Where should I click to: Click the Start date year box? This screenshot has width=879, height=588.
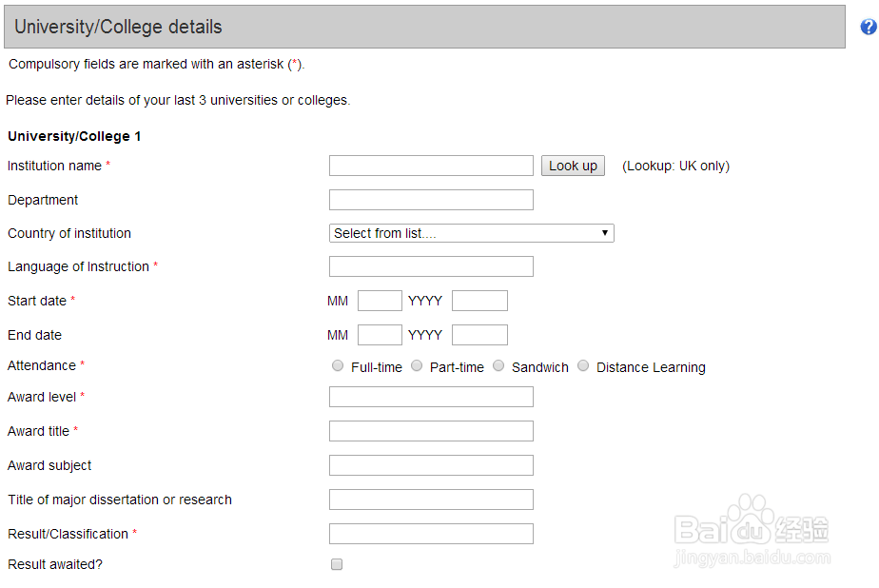coord(479,301)
